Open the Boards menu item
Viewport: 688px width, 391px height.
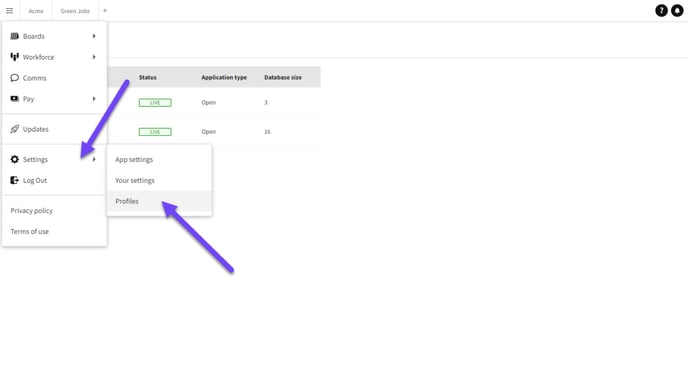coord(54,36)
